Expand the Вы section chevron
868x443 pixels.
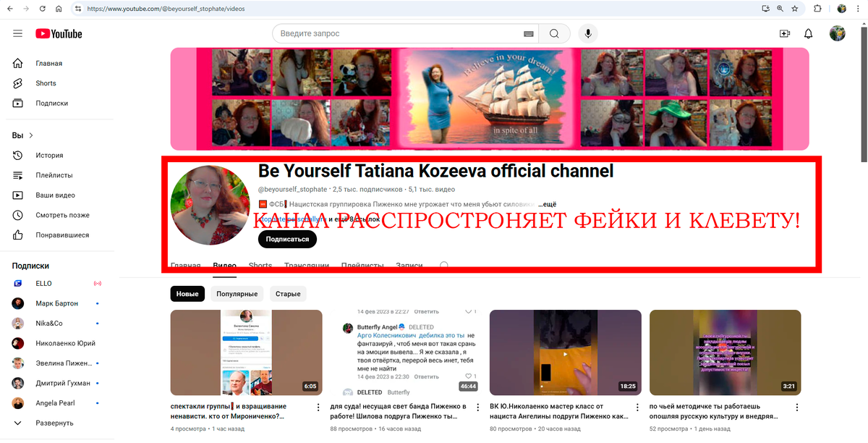coord(31,135)
